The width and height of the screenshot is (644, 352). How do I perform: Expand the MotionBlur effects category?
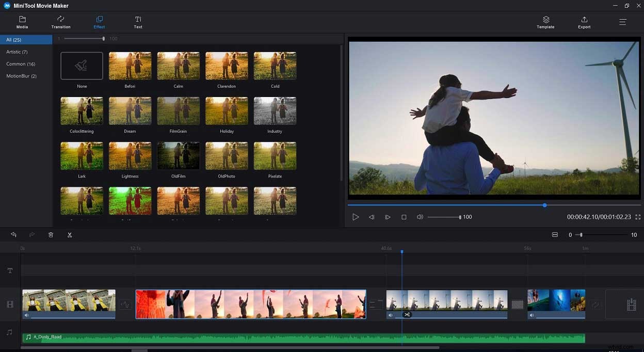22,76
